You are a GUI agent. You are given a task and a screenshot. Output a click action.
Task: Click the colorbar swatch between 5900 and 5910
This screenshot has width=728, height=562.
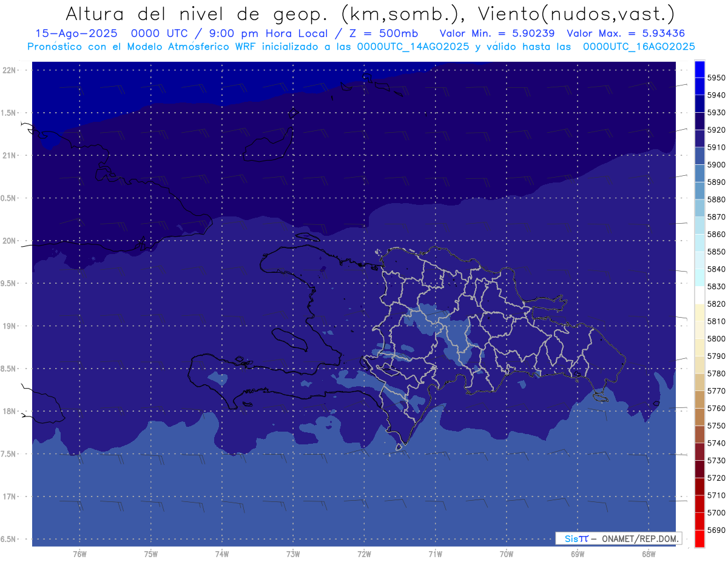[699, 156]
